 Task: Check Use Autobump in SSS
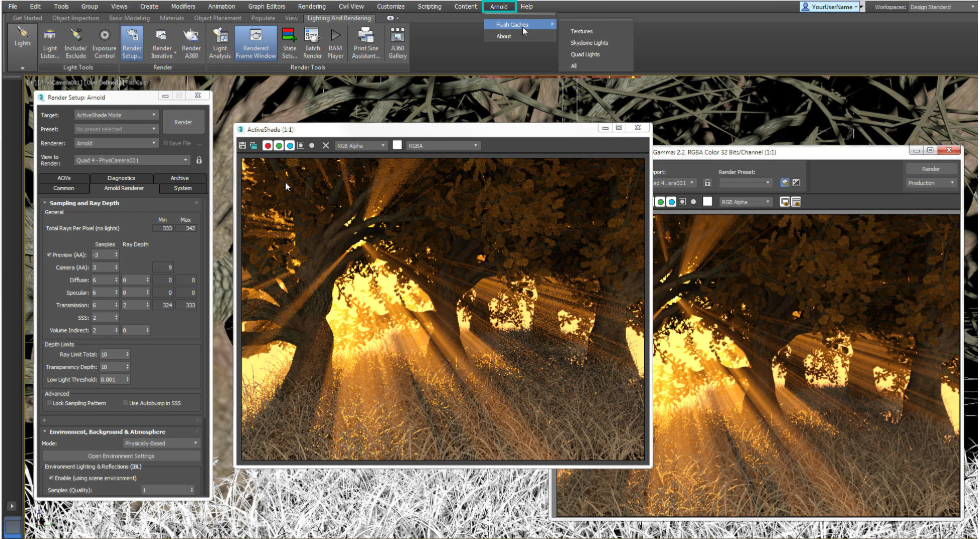(x=126, y=403)
